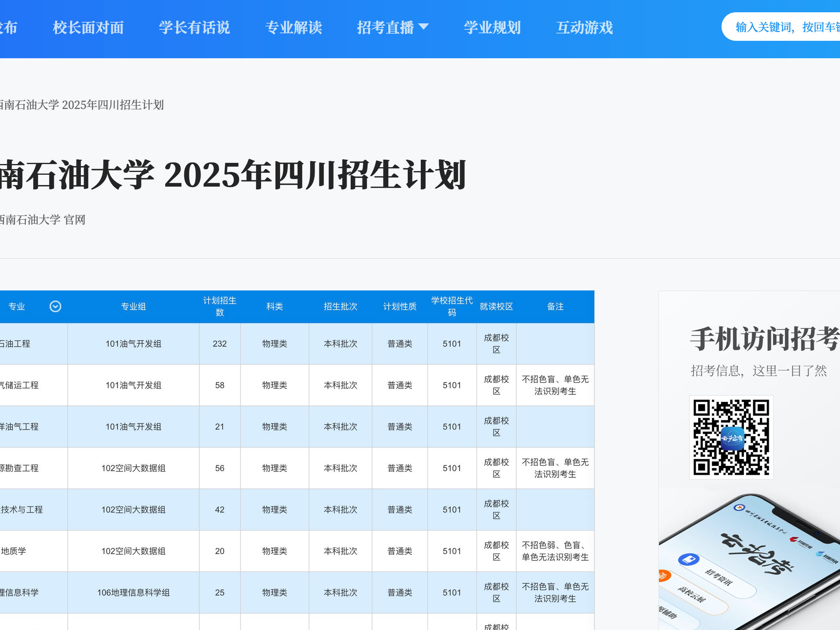Click the 招生批次 column header

(341, 307)
